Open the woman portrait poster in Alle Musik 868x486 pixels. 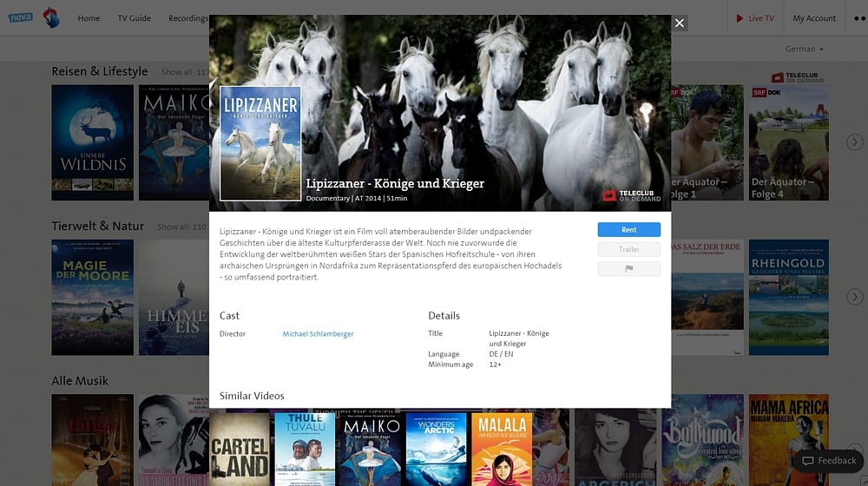(x=174, y=440)
